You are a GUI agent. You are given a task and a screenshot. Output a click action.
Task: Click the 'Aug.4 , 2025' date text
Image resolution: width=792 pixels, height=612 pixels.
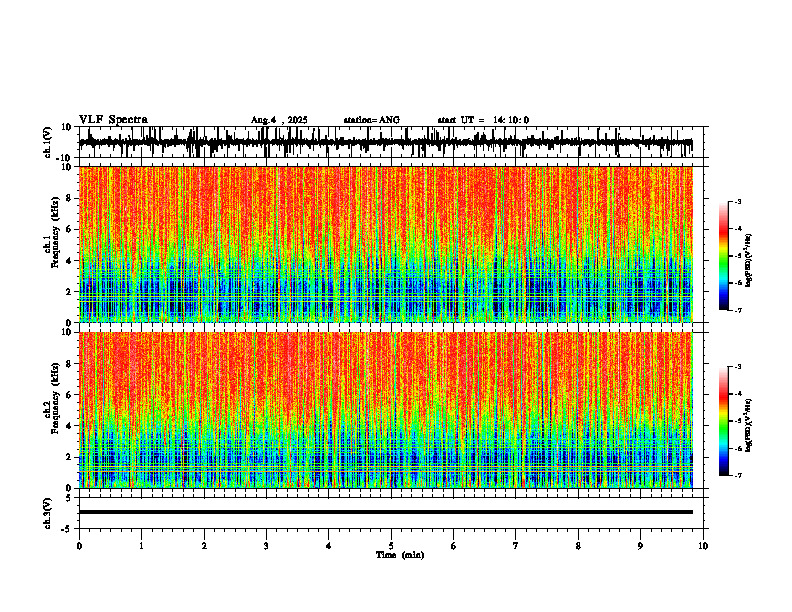(x=279, y=120)
